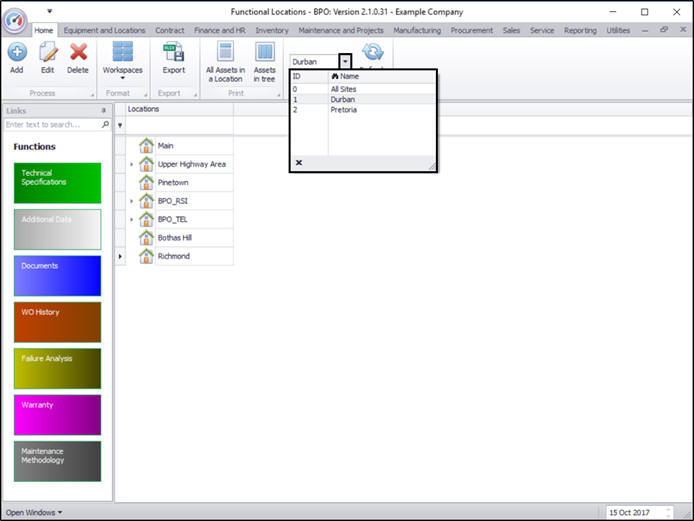Open the Failure Analysis tile
Viewport: 694px width, 521px height.
click(x=58, y=369)
